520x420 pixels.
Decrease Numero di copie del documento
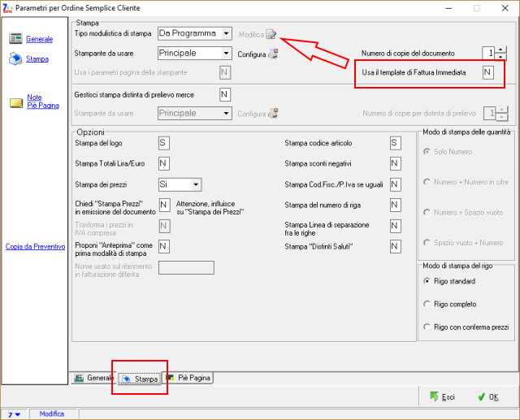coord(500,57)
